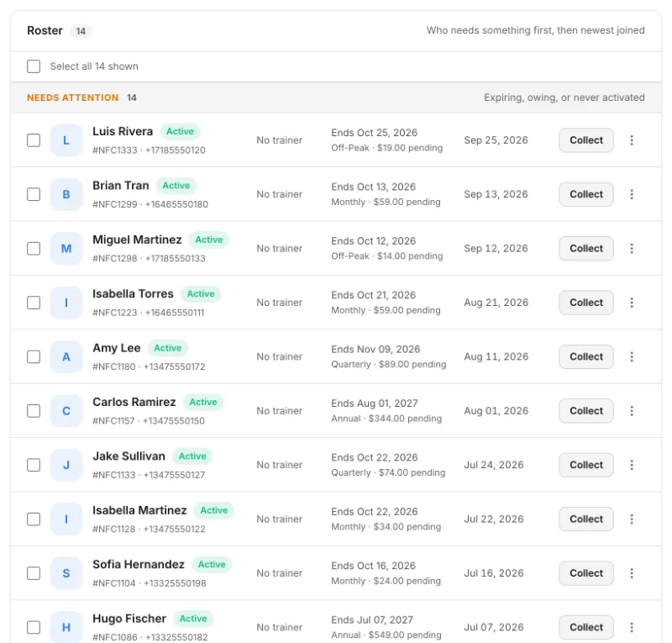Check the Select all 14 shown box

34,66
